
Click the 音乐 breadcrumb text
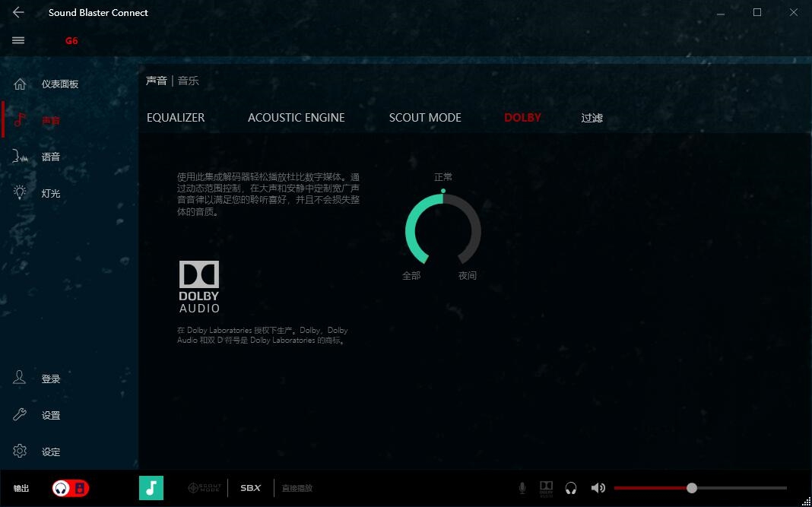189,81
